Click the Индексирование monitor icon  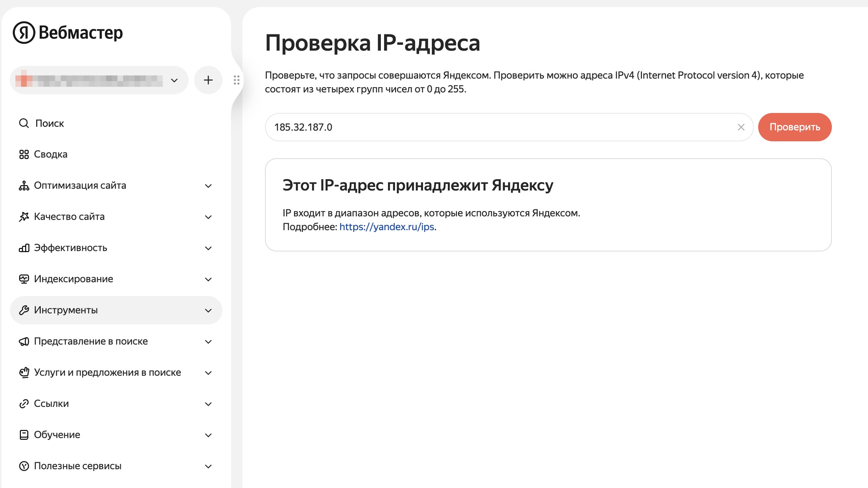click(x=24, y=279)
